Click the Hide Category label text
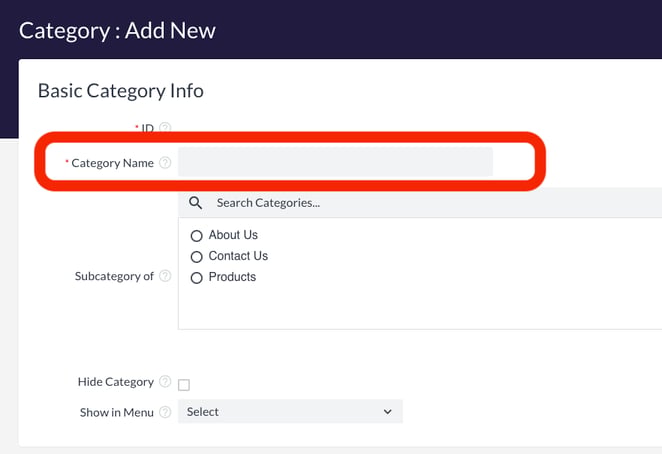This screenshot has width=662, height=454. click(x=115, y=382)
